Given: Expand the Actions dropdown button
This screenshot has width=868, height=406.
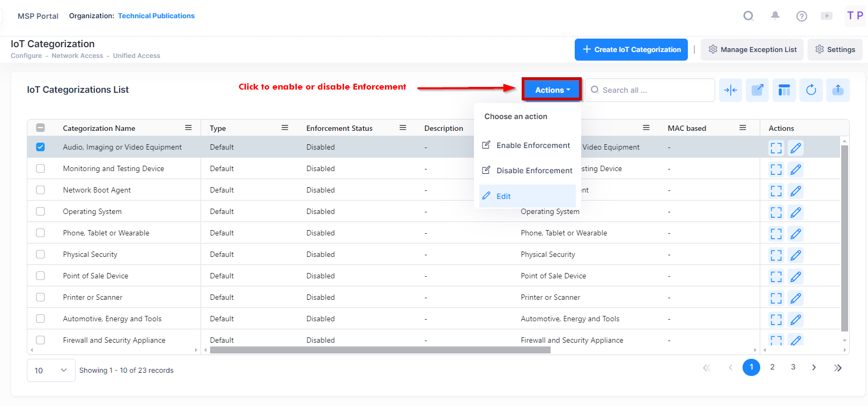Looking at the screenshot, I should [552, 90].
